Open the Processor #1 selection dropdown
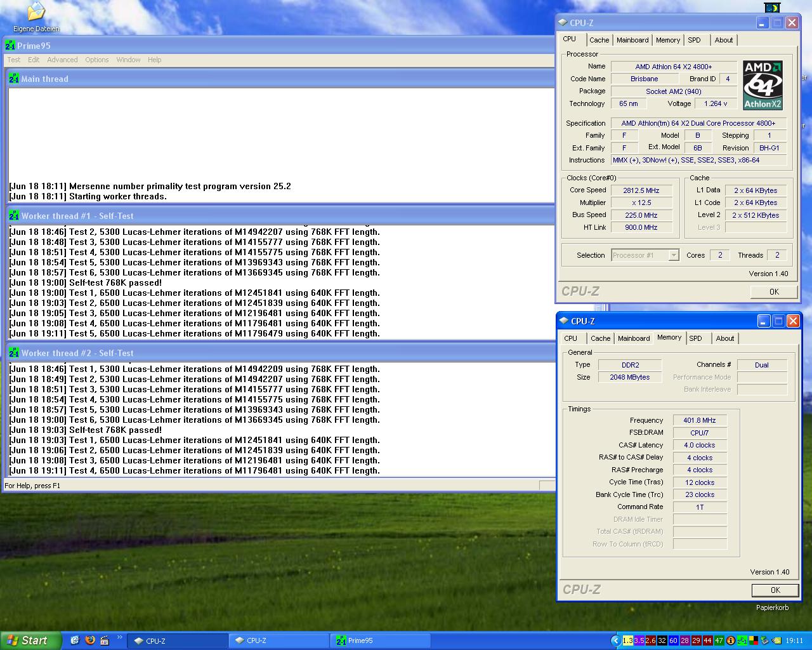 674,255
